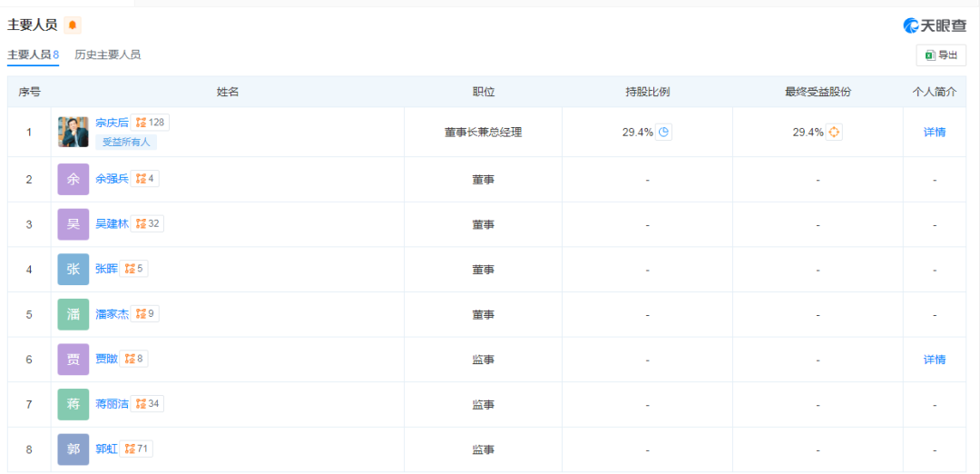Click 张晖's blue avatar

click(x=73, y=270)
